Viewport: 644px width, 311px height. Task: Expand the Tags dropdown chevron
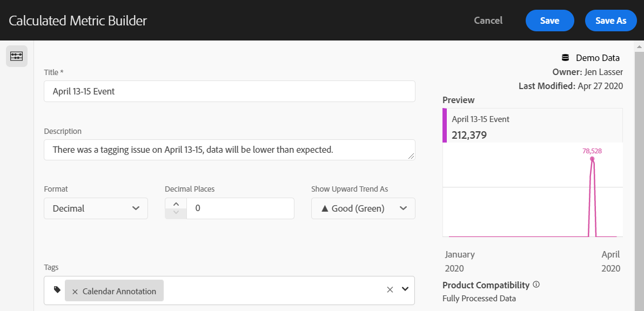point(405,289)
